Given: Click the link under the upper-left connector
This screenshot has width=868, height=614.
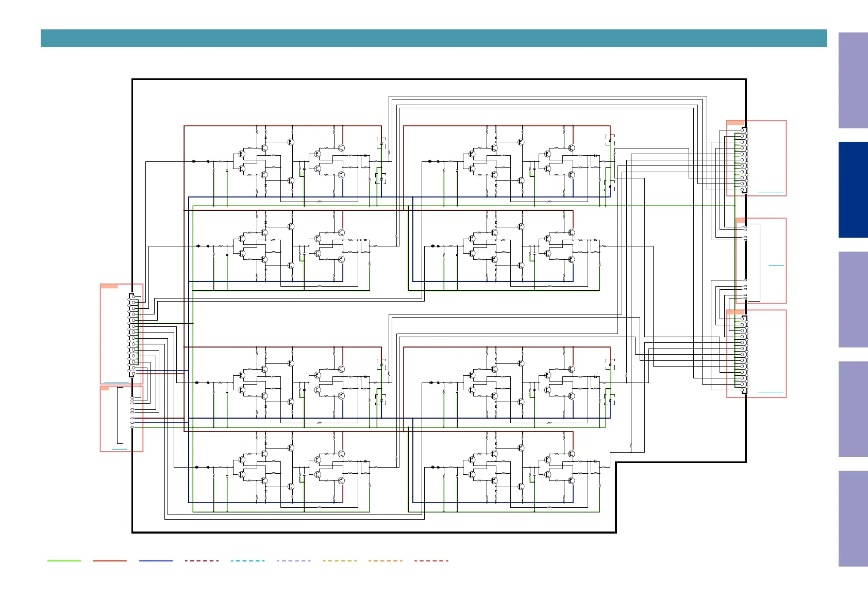Looking at the screenshot, I should [x=116, y=383].
